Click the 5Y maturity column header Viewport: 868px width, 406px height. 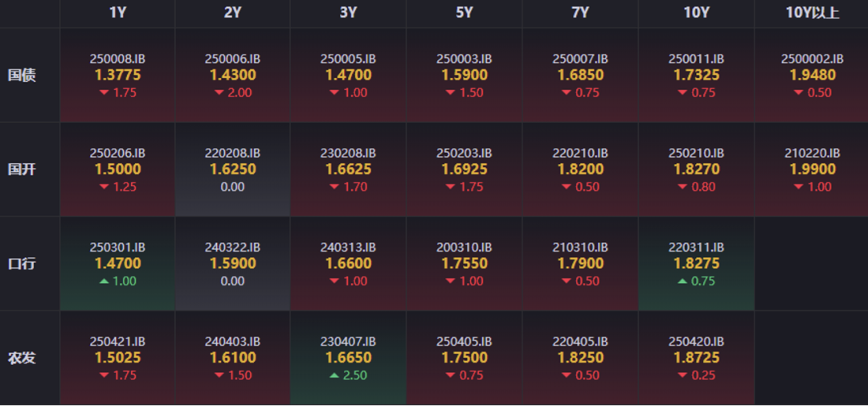point(465,13)
